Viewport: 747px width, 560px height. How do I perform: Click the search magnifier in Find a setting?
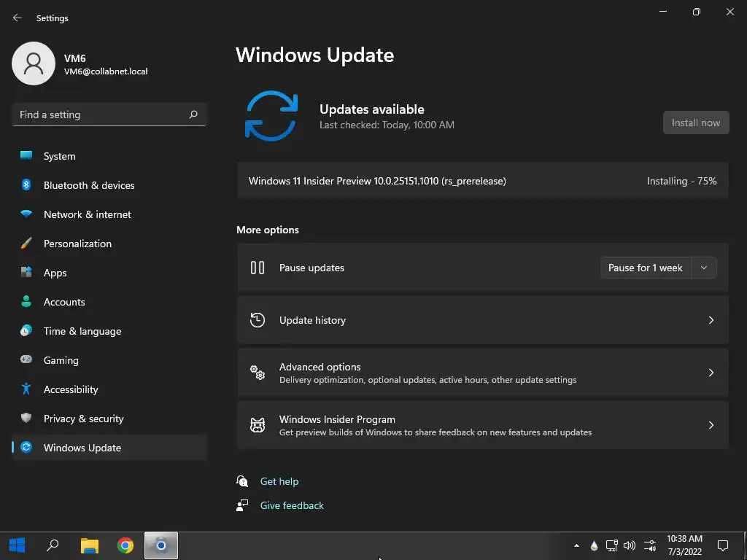193,114
